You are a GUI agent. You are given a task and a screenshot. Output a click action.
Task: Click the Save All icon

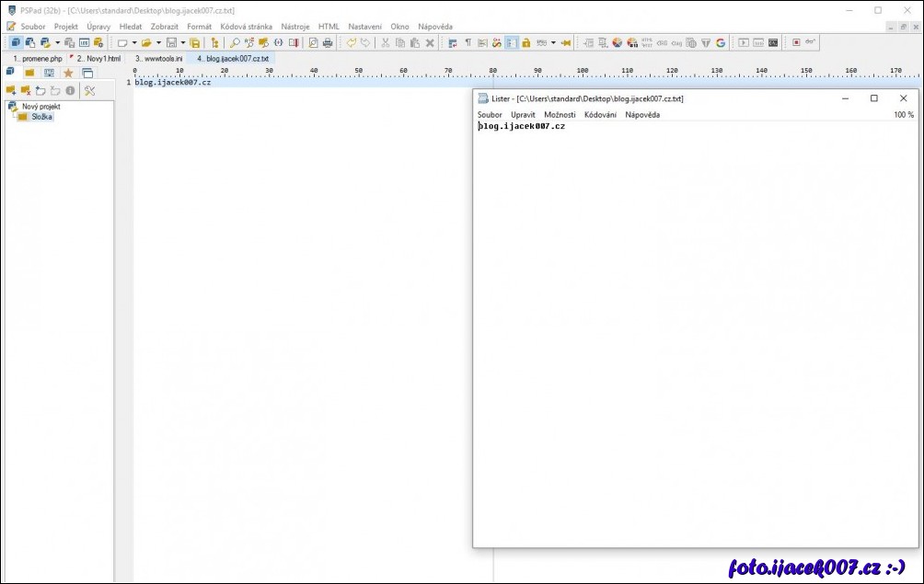pyautogui.click(x=195, y=43)
